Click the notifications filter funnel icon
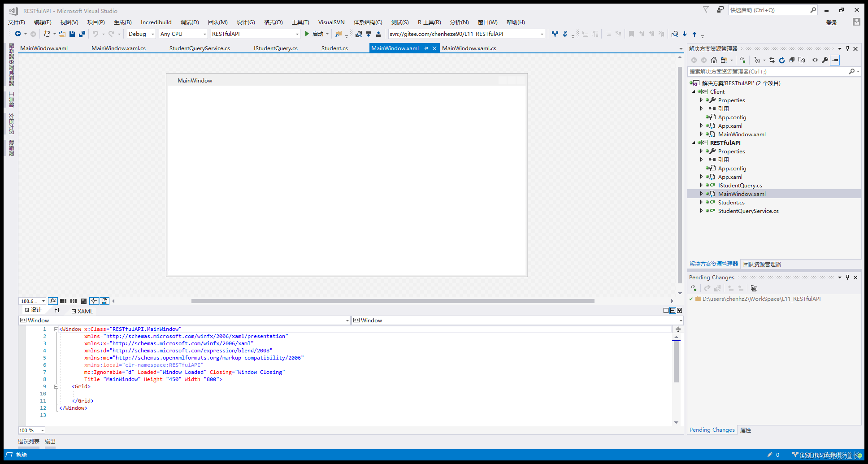 (706, 9)
